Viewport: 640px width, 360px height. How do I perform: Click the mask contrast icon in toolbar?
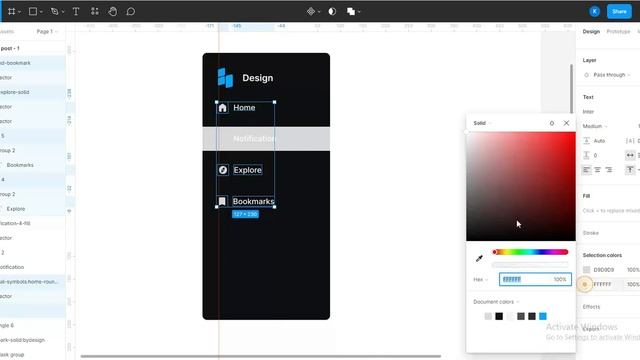pos(332,11)
